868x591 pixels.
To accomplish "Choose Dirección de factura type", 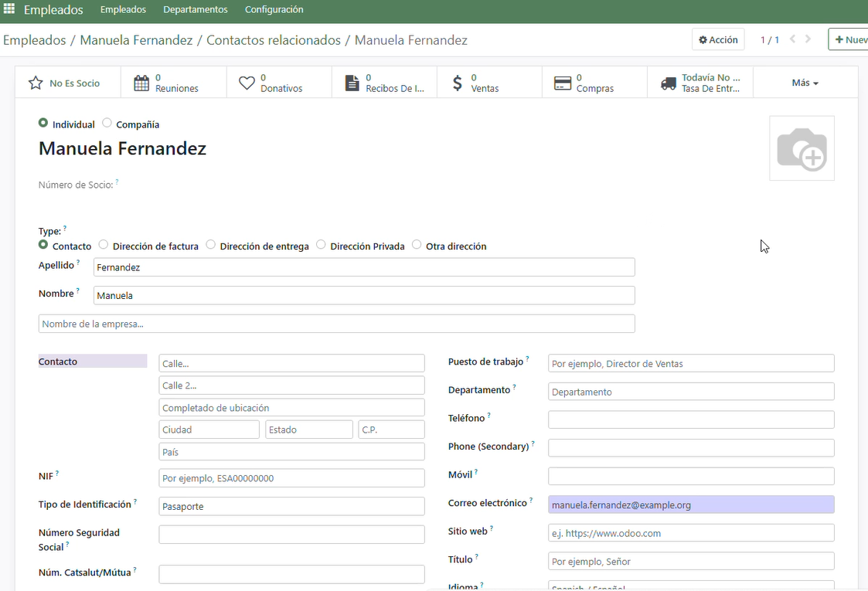I will (104, 245).
